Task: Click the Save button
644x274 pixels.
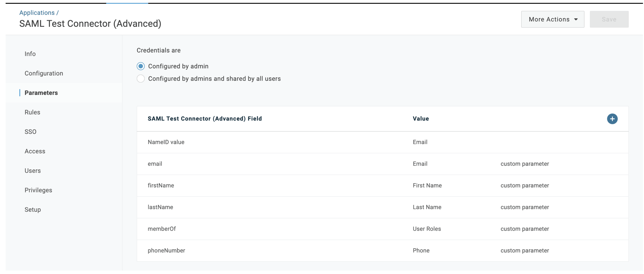Action: [x=609, y=19]
